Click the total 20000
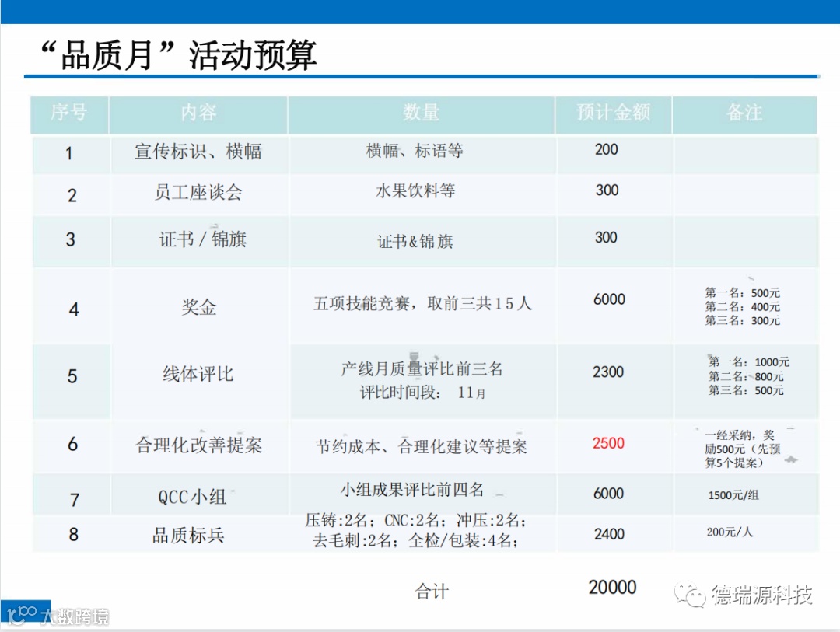Screen dimensions: 840x632 pyautogui.click(x=612, y=588)
